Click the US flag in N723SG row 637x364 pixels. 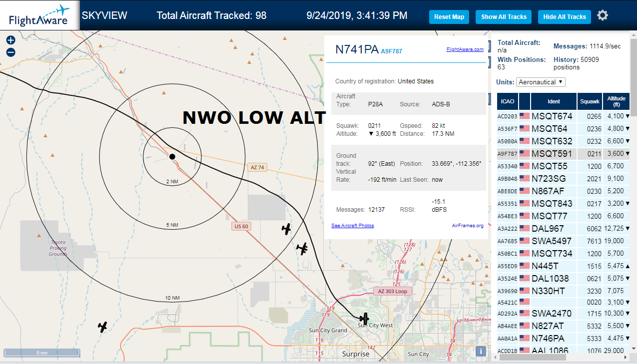pos(525,178)
